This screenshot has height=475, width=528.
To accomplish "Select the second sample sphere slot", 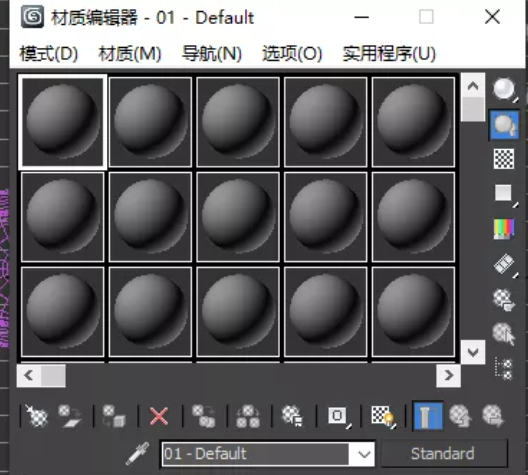I will click(x=150, y=122).
